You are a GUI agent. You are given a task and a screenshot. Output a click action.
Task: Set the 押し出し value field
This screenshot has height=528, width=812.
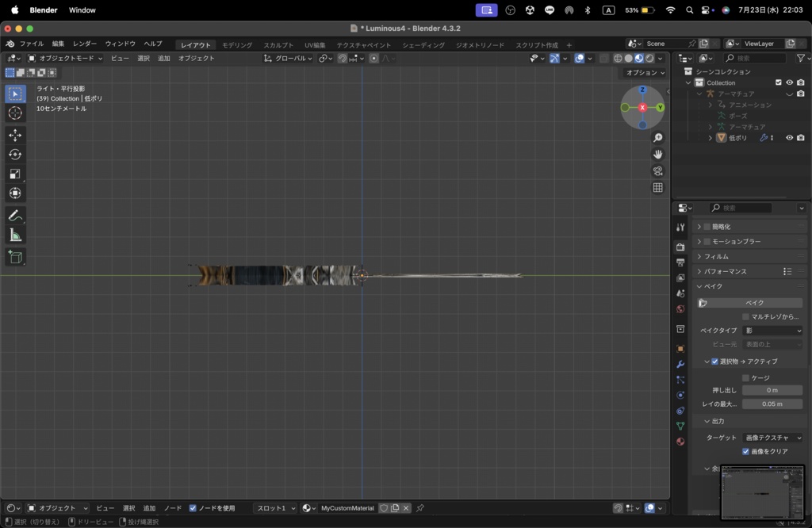point(772,390)
